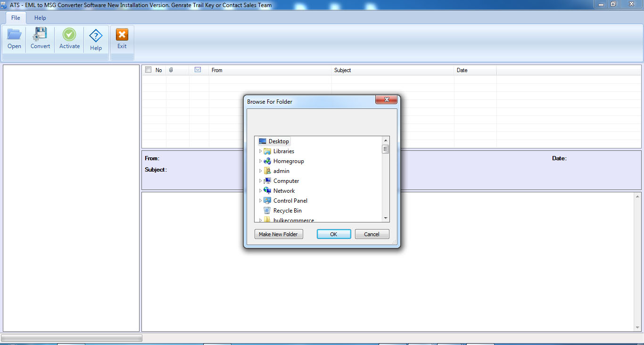Click folder tree scrollbar down arrow
The width and height of the screenshot is (644, 345).
click(x=386, y=218)
